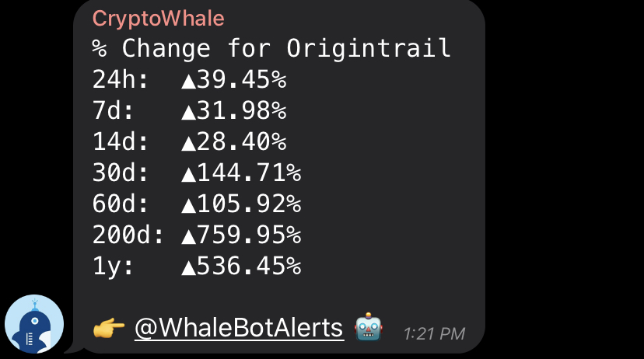644x359 pixels.
Task: Click the 200d label in the message
Action: click(128, 235)
